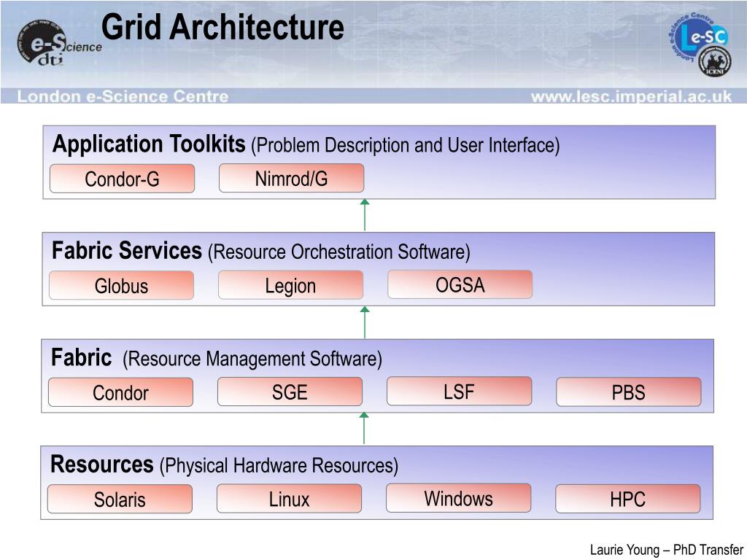
Task: Click 'Laurie Young – PhD Transfer' footer
Action: tap(667, 550)
